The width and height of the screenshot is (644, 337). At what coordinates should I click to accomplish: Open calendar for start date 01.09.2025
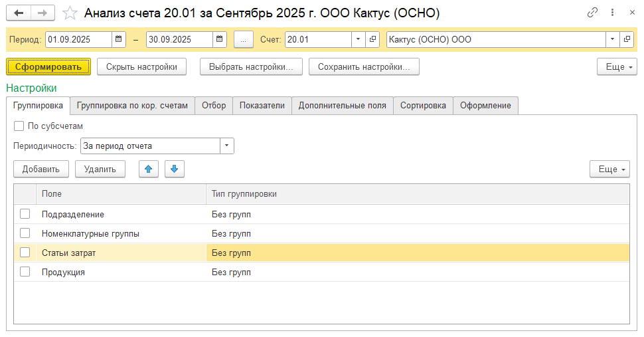click(118, 40)
